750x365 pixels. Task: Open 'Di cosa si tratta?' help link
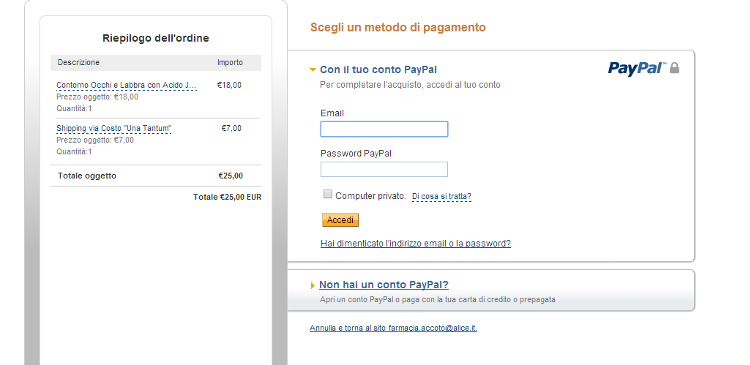click(441, 197)
